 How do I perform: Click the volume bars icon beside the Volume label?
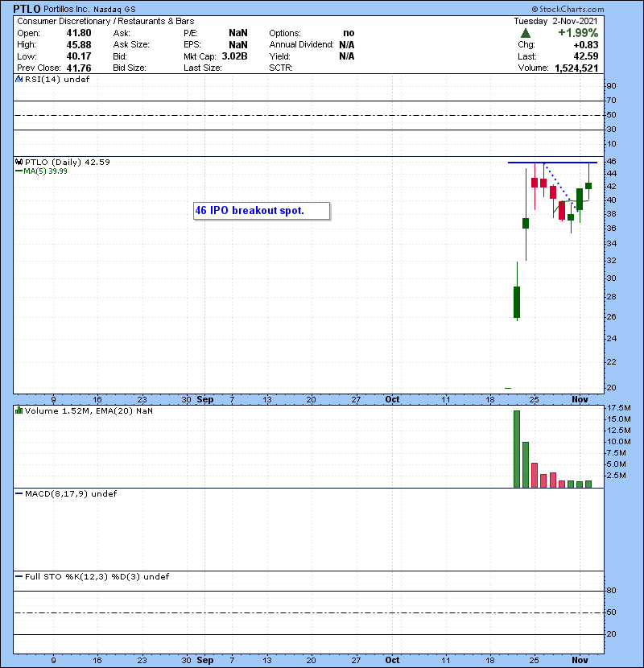(19, 410)
